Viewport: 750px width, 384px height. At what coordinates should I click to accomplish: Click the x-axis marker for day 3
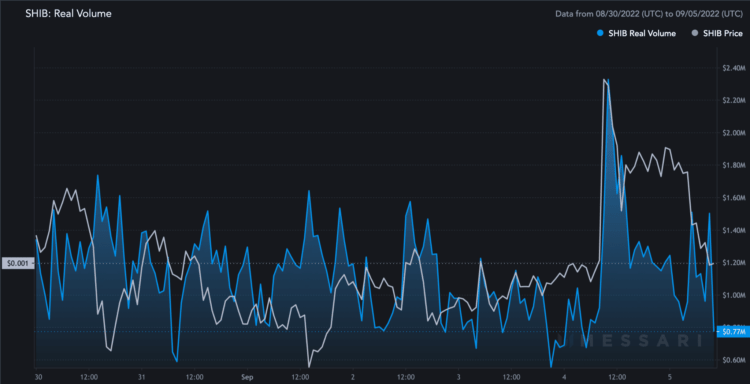tap(458, 376)
